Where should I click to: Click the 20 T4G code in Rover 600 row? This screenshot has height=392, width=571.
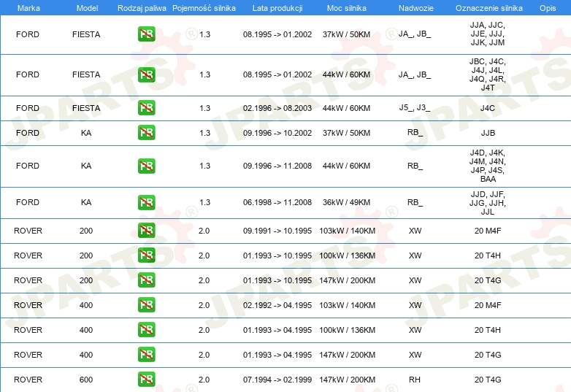click(x=488, y=380)
